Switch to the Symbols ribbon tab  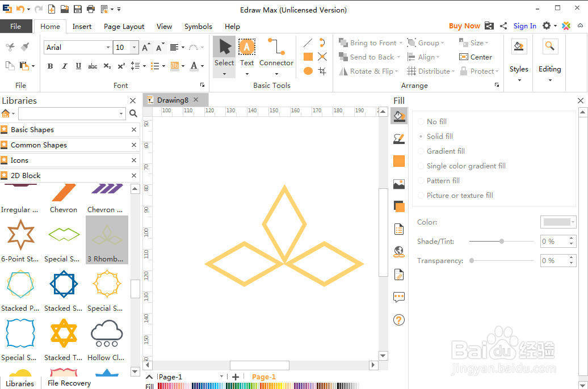[x=198, y=26]
